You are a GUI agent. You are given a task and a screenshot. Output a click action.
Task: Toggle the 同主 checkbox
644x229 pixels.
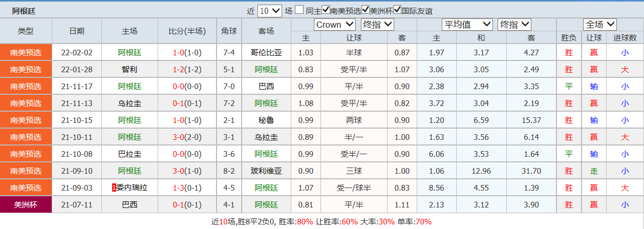[299, 10]
